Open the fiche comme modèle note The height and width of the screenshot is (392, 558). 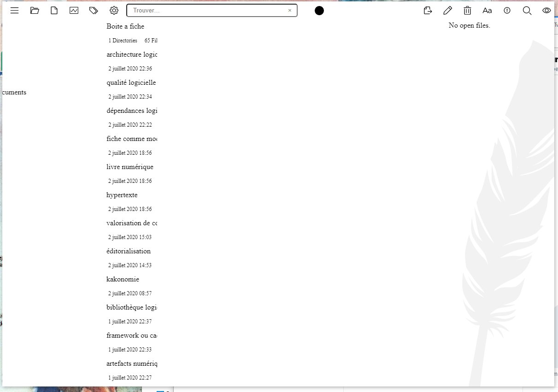(132, 139)
